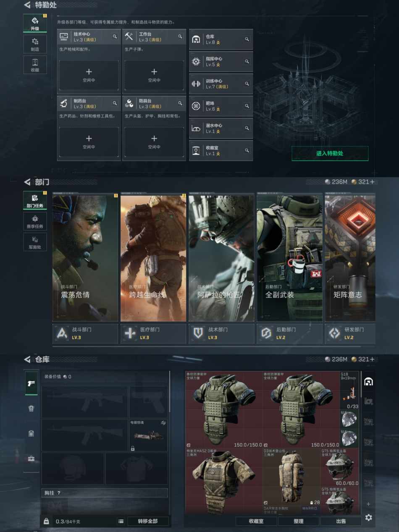Click the back arrow beside 特勤处 title
Screen dimensions: 399x532
click(x=27, y=5)
